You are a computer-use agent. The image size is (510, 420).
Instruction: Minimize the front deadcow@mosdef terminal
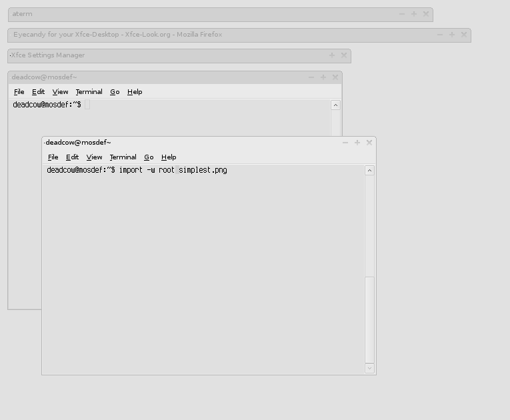click(x=345, y=143)
